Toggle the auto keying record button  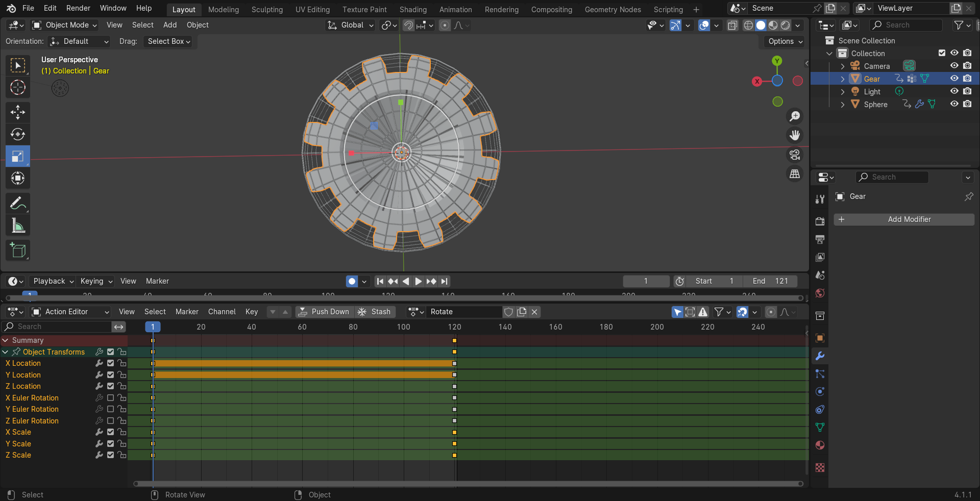pos(352,281)
